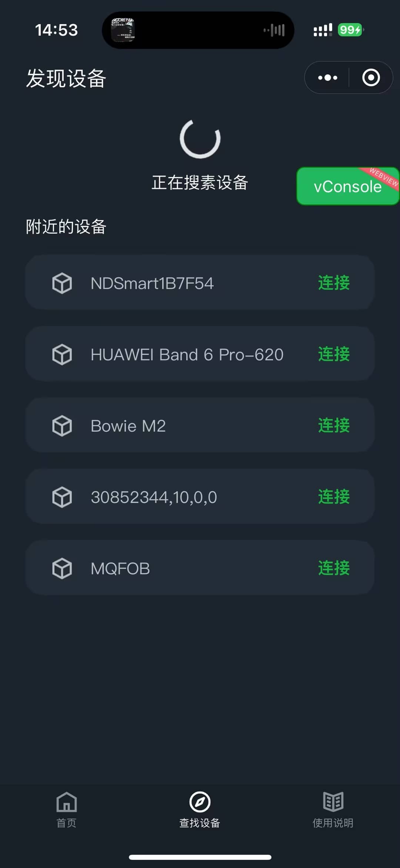This screenshot has width=400, height=868.
Task: Open the mini program three-dot menu
Action: point(327,77)
